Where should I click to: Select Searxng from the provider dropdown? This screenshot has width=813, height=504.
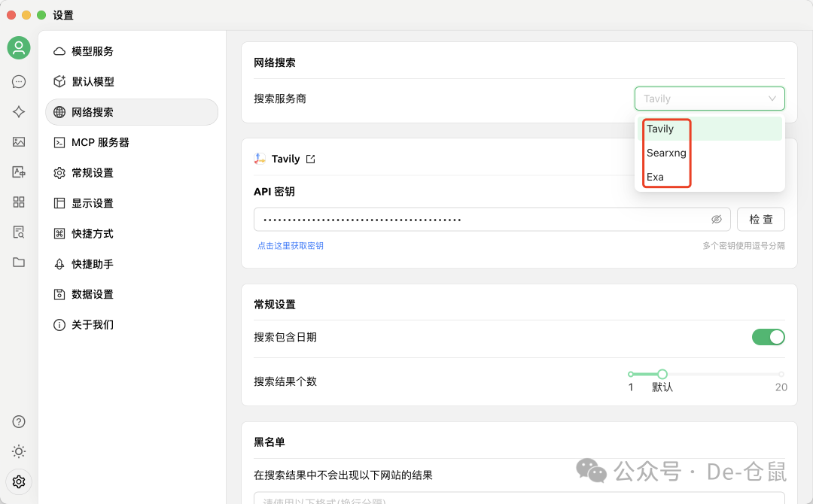666,153
